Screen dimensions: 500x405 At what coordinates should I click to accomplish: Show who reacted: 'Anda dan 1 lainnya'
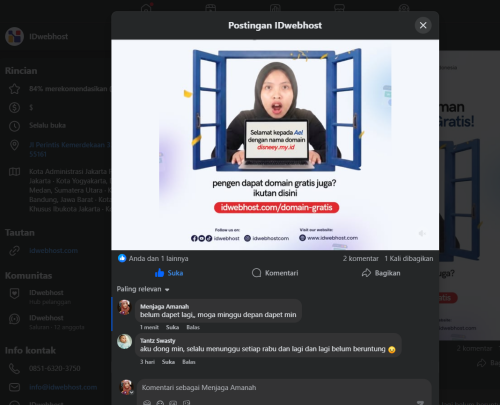pos(159,258)
